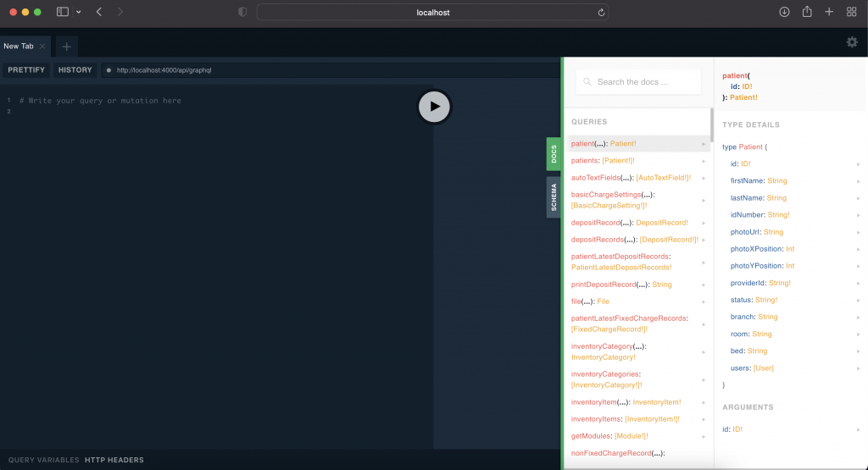Toggle Safari sidebar panel icon
The height and width of the screenshot is (470, 868).
(63, 12)
